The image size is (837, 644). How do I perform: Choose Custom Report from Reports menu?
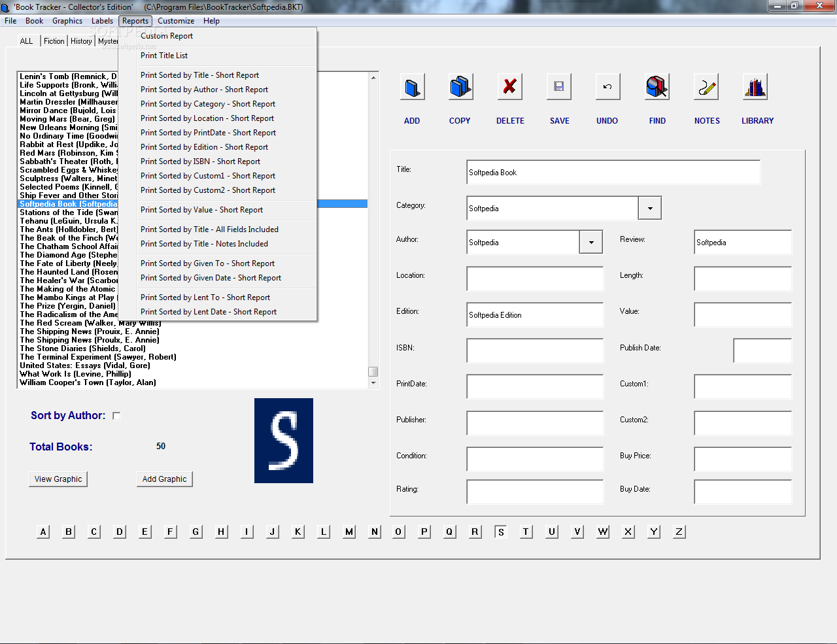[x=218, y=36]
